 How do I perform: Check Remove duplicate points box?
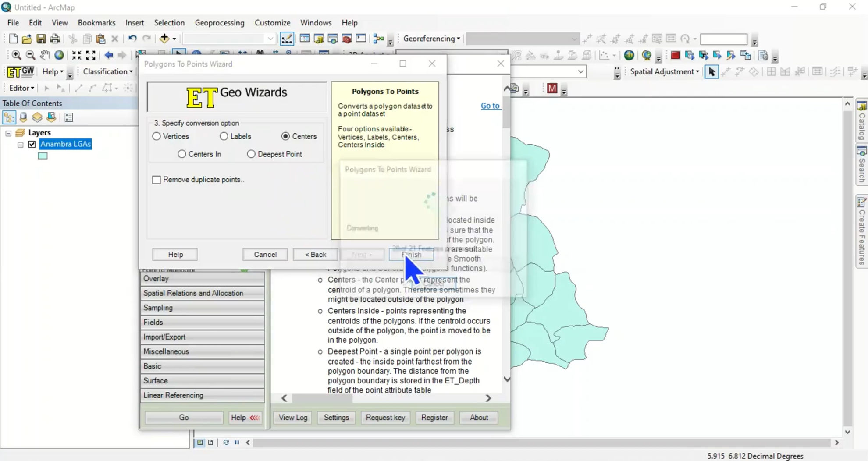pos(157,180)
